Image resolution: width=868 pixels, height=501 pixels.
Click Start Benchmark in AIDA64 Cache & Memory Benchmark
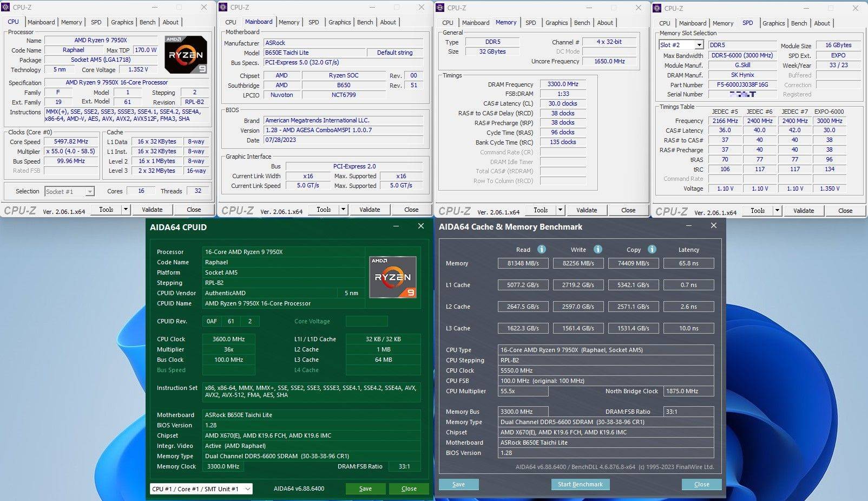pyautogui.click(x=580, y=484)
